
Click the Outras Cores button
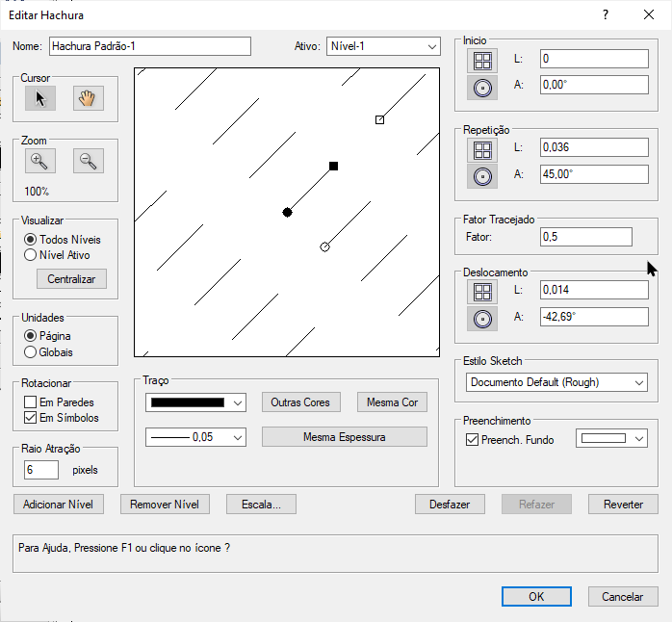[300, 402]
